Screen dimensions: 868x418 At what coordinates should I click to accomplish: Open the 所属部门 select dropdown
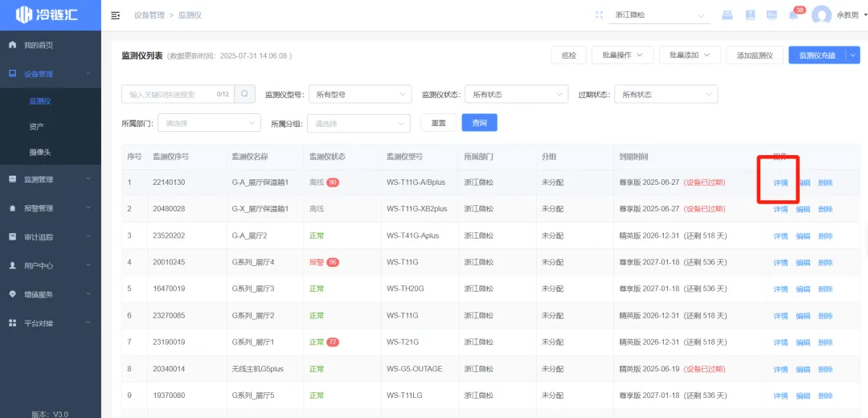[209, 124]
